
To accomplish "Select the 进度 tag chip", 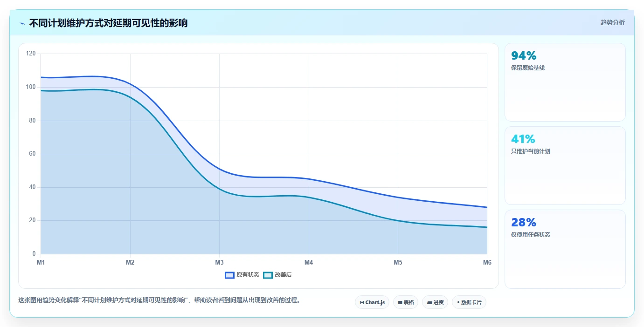I will tap(435, 302).
